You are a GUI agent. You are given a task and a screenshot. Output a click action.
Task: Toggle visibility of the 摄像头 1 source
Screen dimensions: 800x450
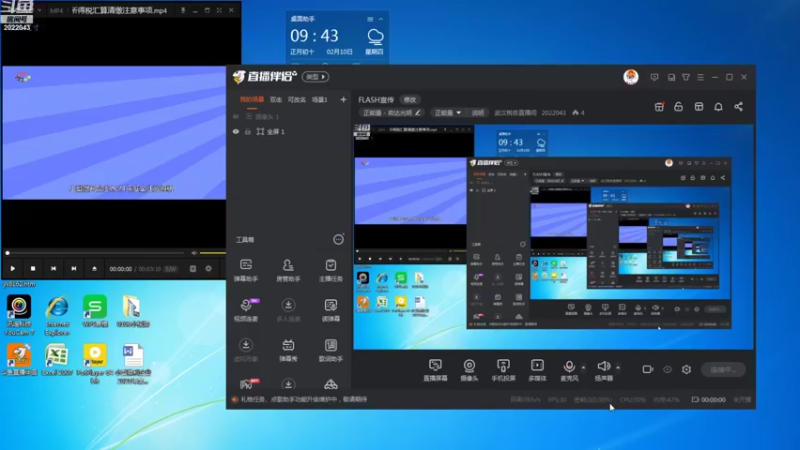point(236,116)
